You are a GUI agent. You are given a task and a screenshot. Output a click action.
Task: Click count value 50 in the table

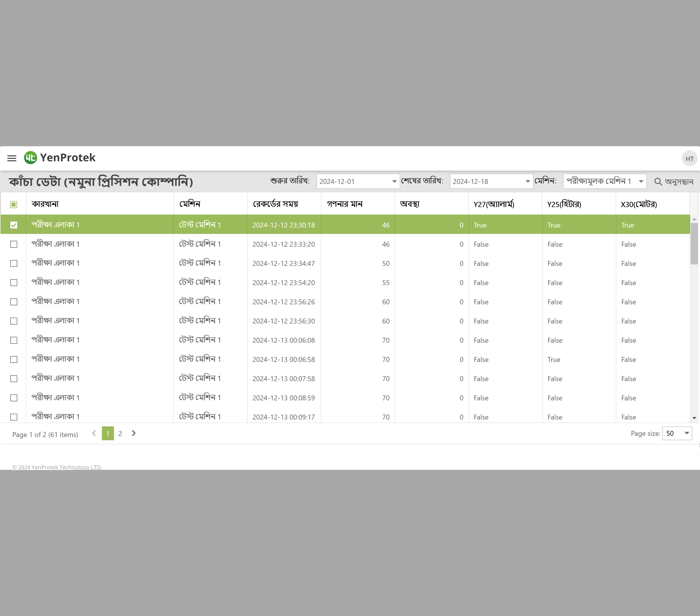point(386,263)
